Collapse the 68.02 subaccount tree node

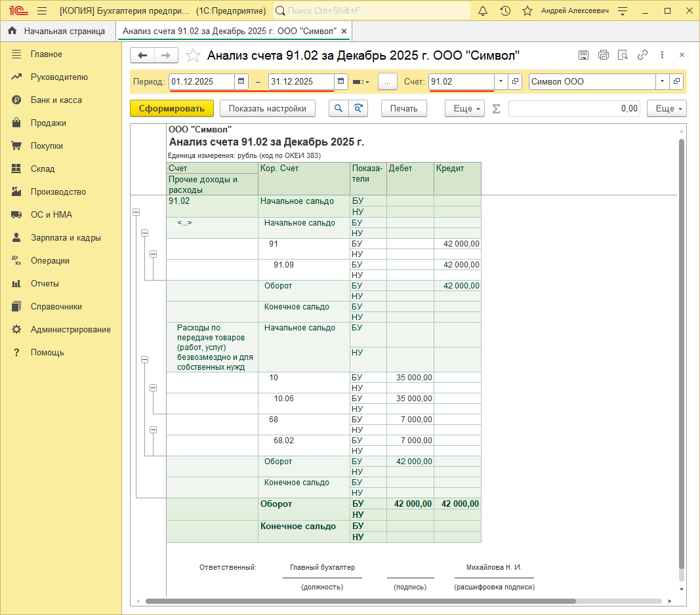[154, 429]
